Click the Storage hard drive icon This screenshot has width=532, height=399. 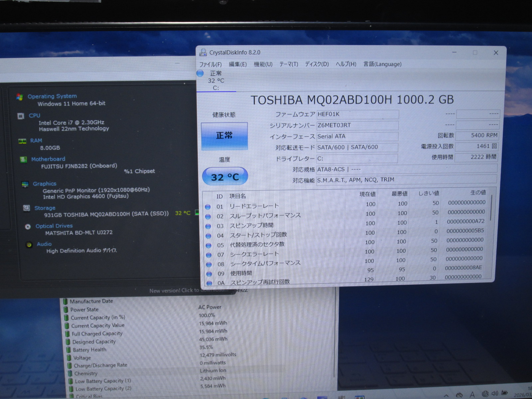coord(27,208)
